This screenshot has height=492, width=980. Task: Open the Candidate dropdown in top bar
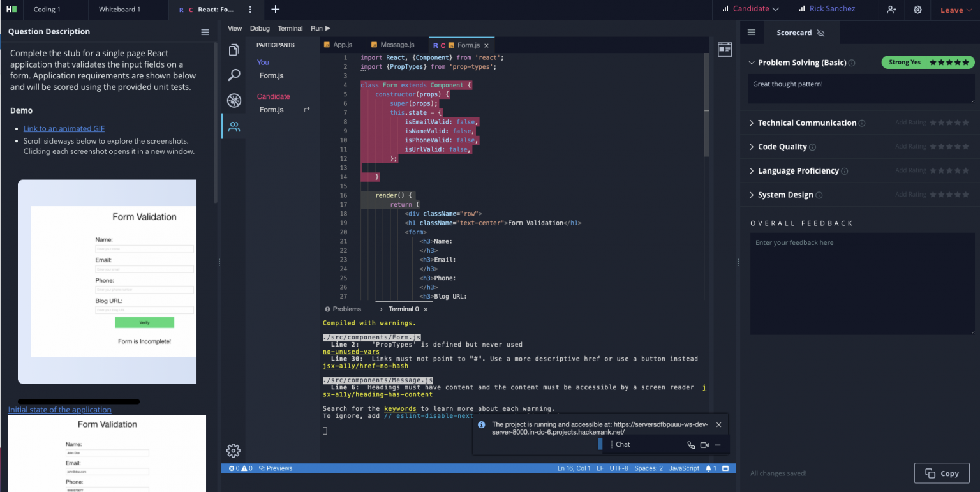tap(750, 9)
